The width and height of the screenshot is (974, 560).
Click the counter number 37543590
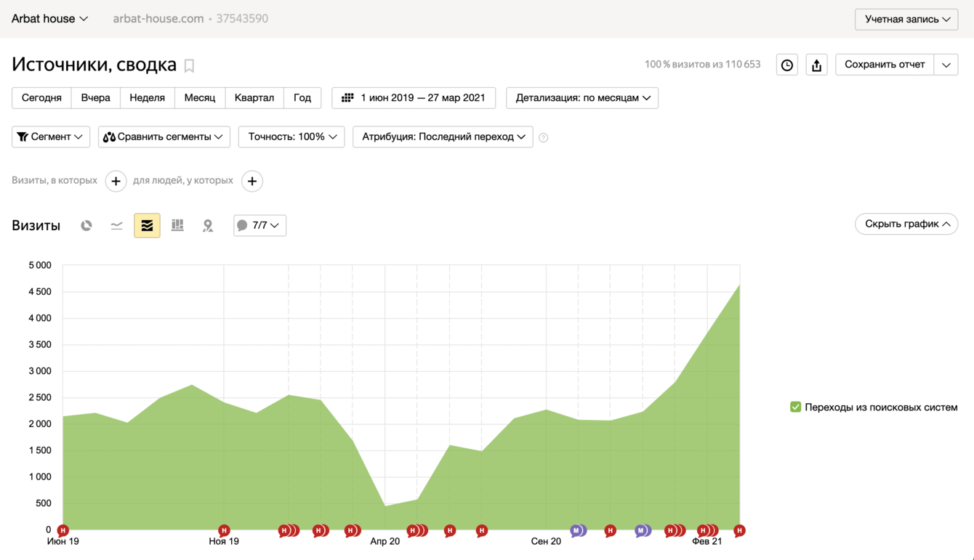(242, 19)
